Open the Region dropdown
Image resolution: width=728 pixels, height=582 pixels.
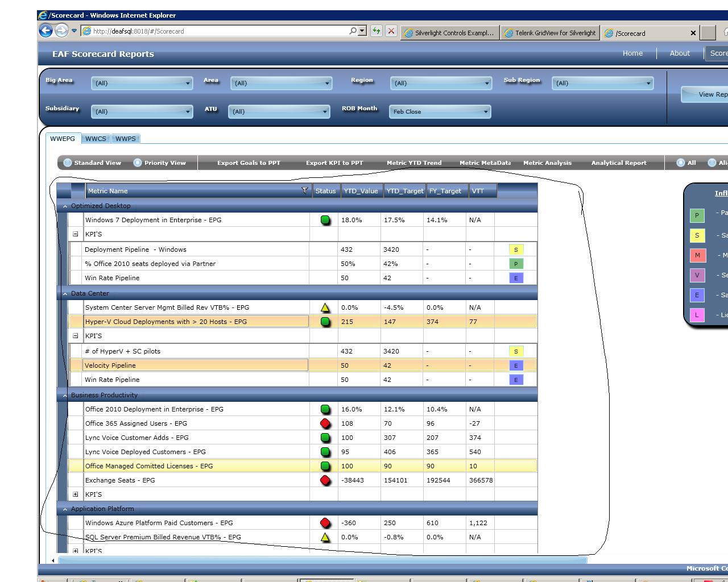[441, 83]
